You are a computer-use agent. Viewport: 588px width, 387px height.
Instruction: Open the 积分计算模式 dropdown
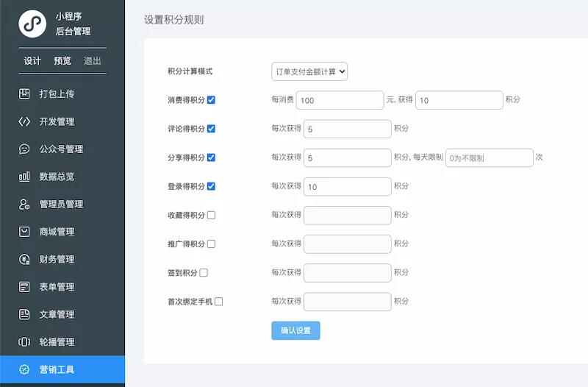pos(309,71)
